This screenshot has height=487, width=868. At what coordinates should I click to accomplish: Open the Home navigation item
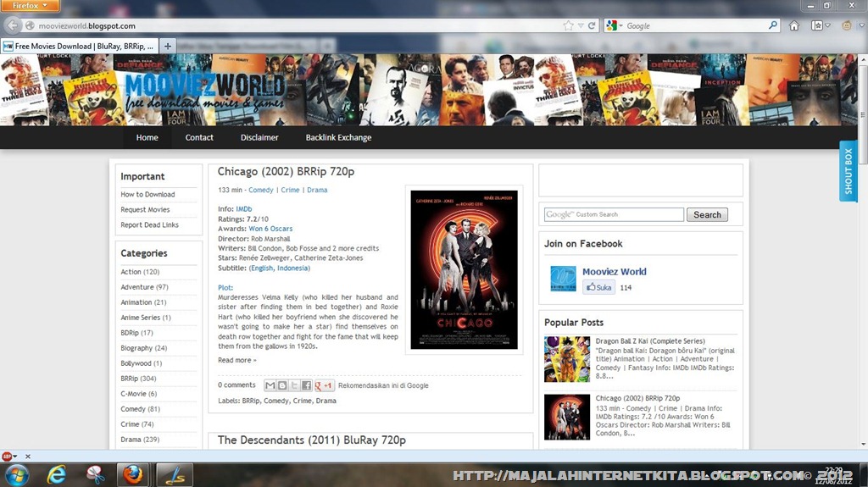147,137
